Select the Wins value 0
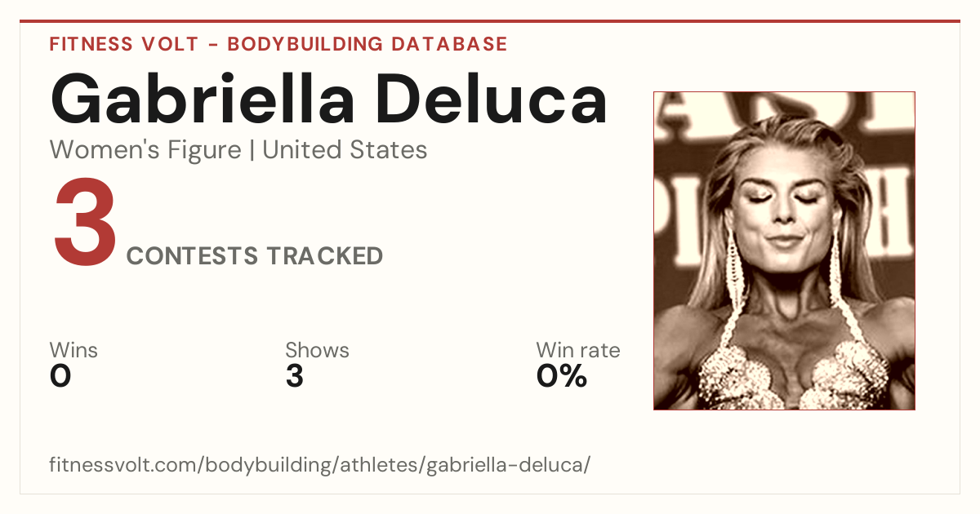 point(60,376)
